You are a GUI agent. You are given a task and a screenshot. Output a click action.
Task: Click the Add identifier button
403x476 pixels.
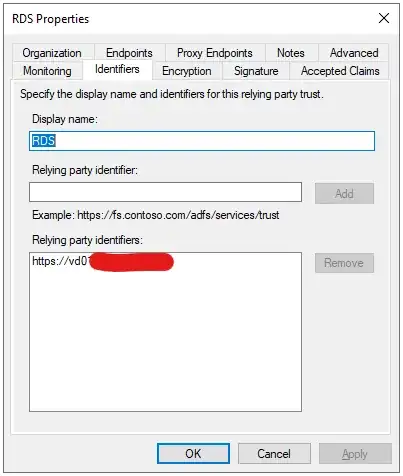(344, 193)
